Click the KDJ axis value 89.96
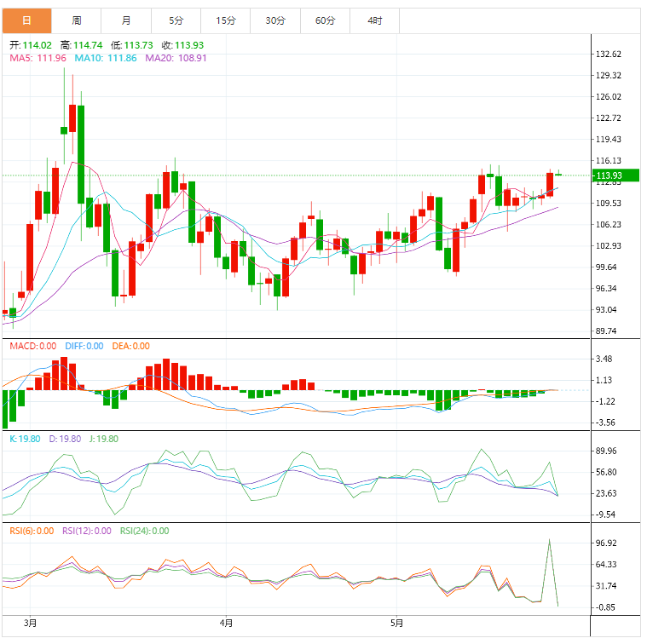Screen dimensions: 647x644 point(606,451)
